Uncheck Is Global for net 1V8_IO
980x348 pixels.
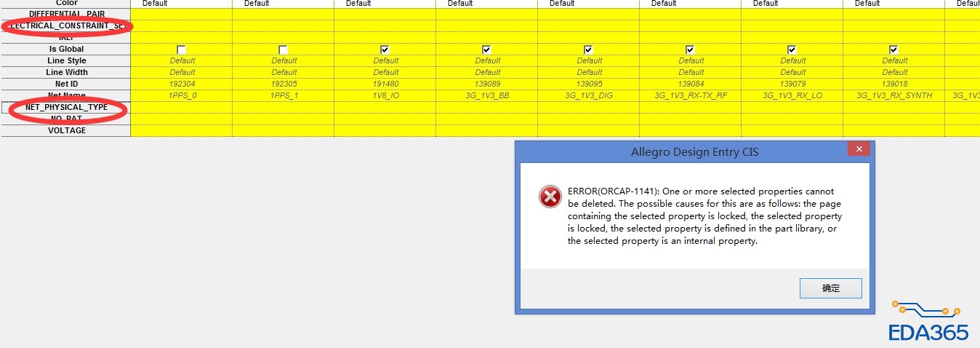click(x=385, y=49)
